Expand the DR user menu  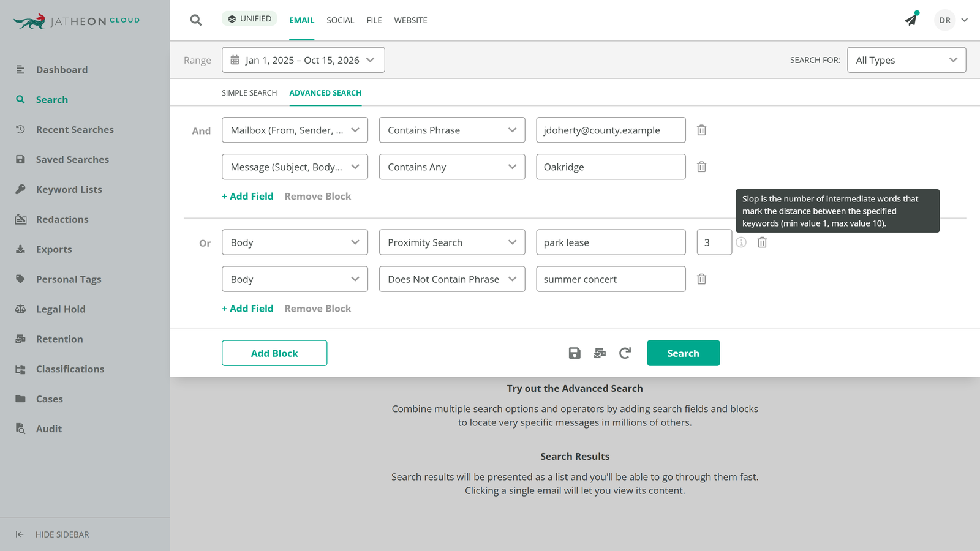[x=951, y=20]
